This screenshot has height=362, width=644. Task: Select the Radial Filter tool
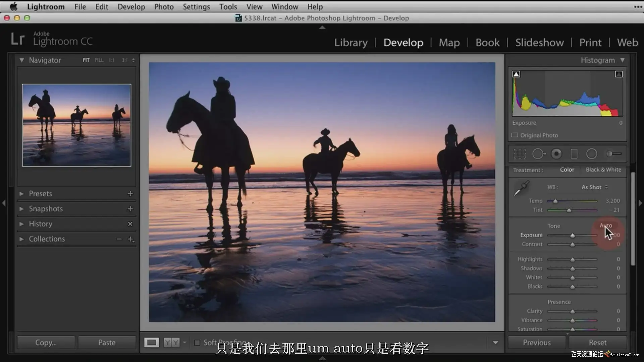pos(591,154)
